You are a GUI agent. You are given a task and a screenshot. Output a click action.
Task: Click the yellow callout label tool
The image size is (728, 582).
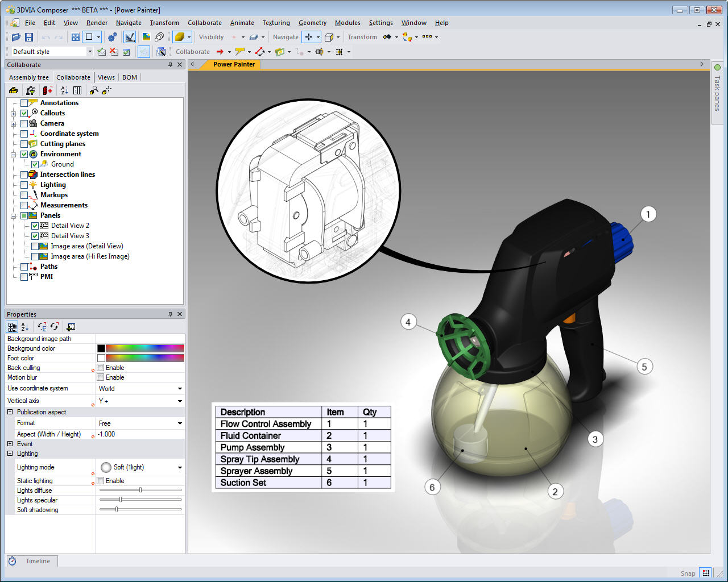[240, 52]
